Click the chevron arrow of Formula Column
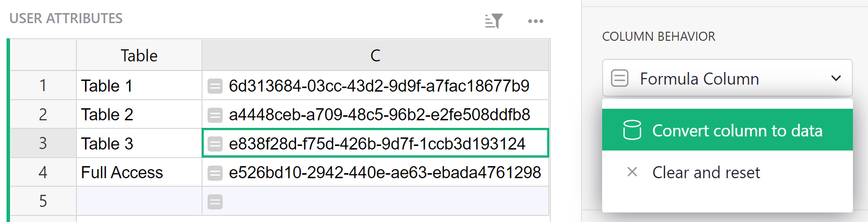 point(836,78)
